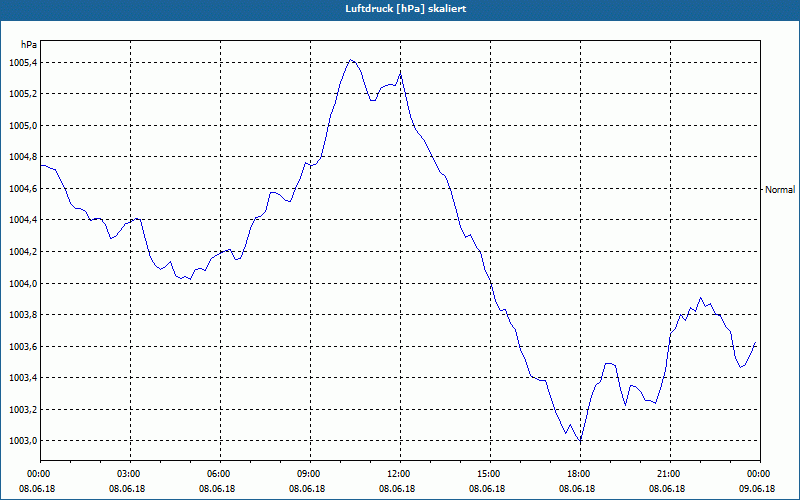Image resolution: width=800 pixels, height=500 pixels.
Task: Select the 1003,2 axis value
Action: pyautogui.click(x=23, y=409)
